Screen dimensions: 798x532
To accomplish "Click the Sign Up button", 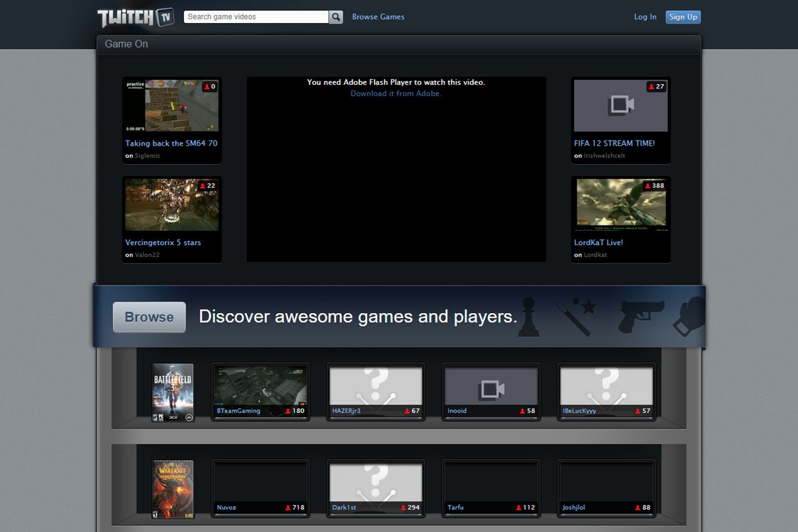I will click(683, 16).
